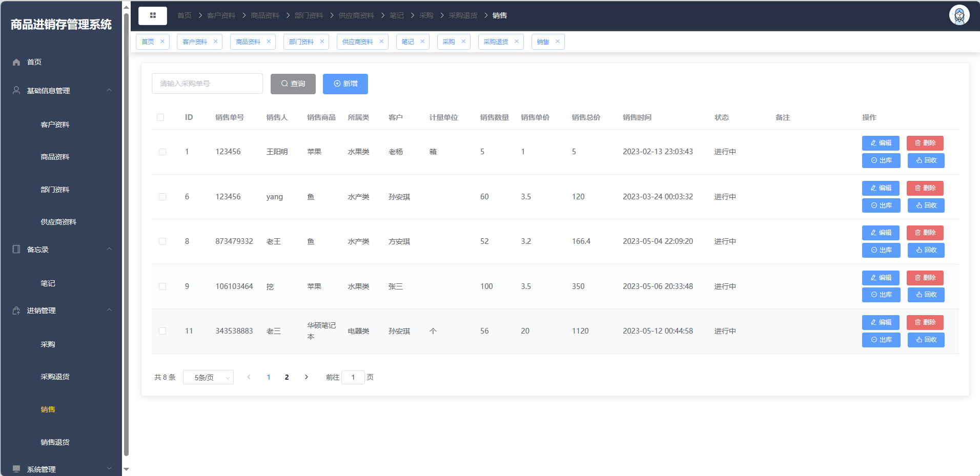Click sales order 873479332 cell
This screenshot has width=980, height=476.
pos(234,241)
